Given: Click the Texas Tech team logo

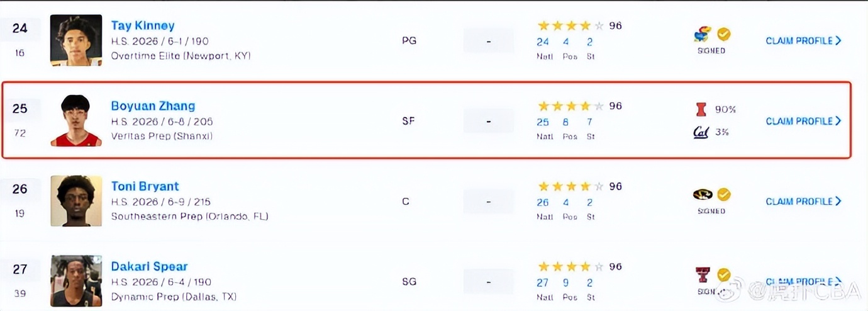Looking at the screenshot, I should (703, 274).
